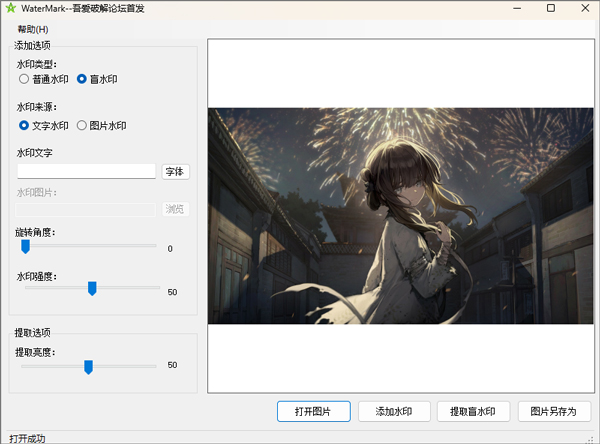
Task: Click the 提取亮度 slider handle
Action: pos(88,367)
